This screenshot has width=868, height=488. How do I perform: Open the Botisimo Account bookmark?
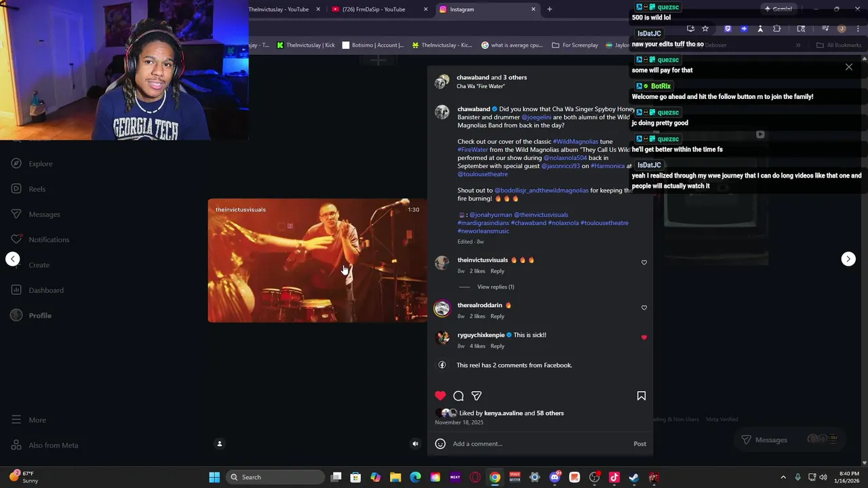[x=373, y=45]
